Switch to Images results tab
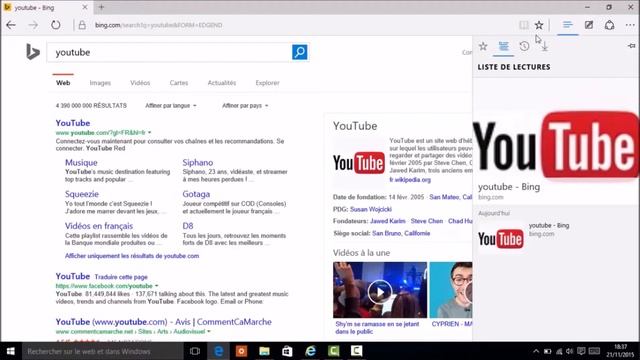The height and width of the screenshot is (360, 640). click(100, 83)
